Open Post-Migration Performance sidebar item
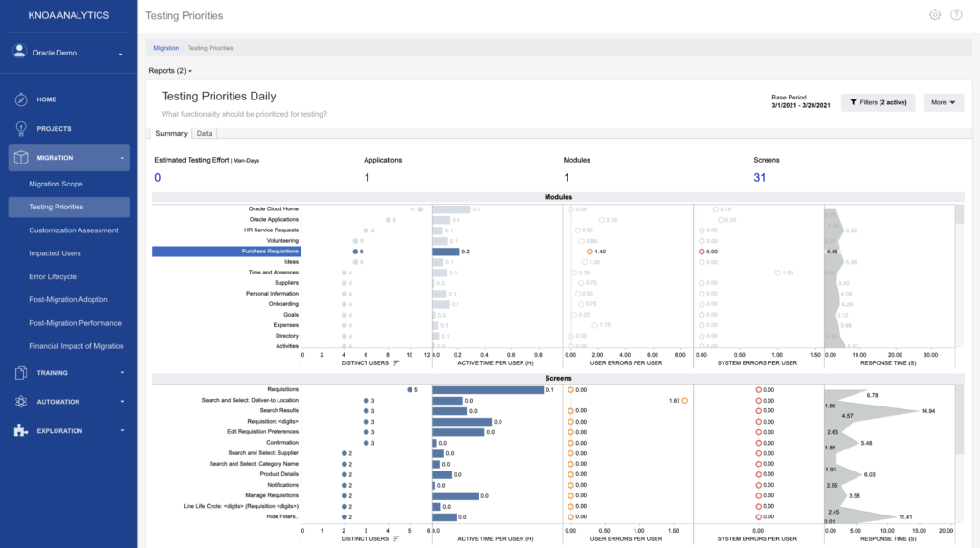Viewport: 980px width, 548px height. [x=75, y=323]
